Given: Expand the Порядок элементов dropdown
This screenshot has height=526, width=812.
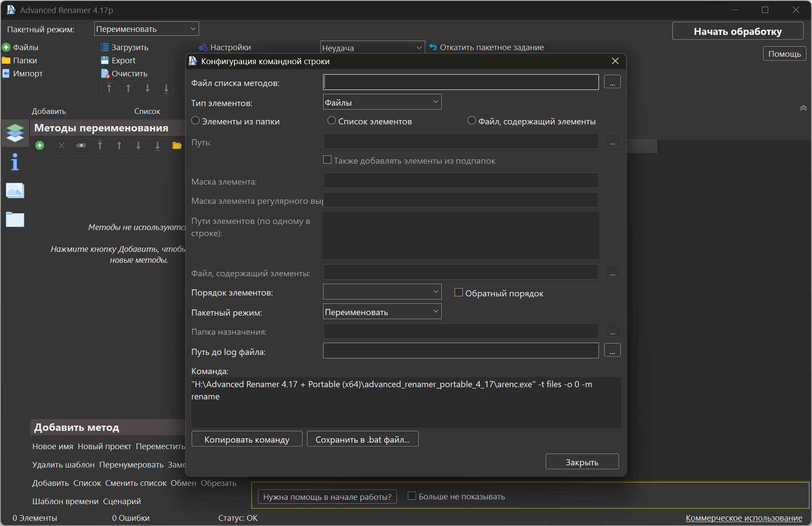Looking at the screenshot, I should click(382, 292).
